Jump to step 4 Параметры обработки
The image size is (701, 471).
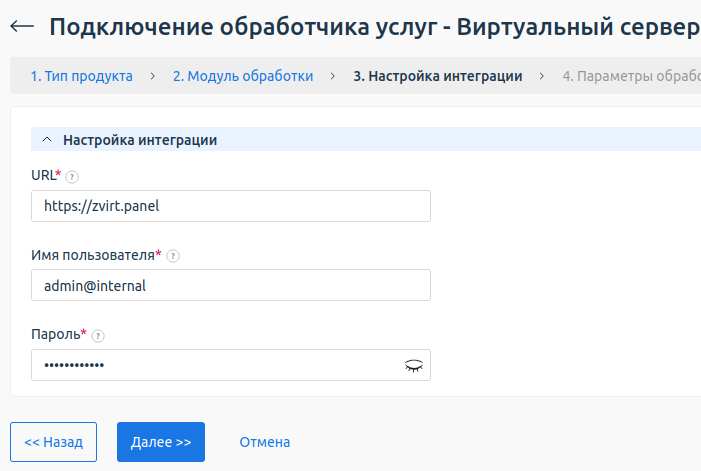(630, 76)
